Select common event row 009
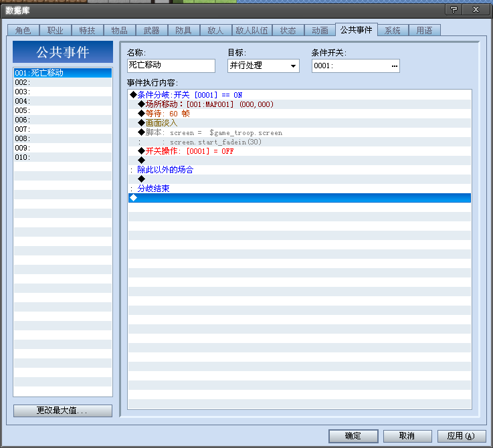This screenshot has height=448, width=493. 63,148
